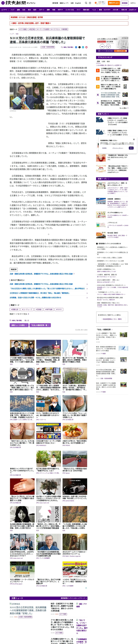Open 日曜版【クロスワード】present entry

click(x=112, y=121)
